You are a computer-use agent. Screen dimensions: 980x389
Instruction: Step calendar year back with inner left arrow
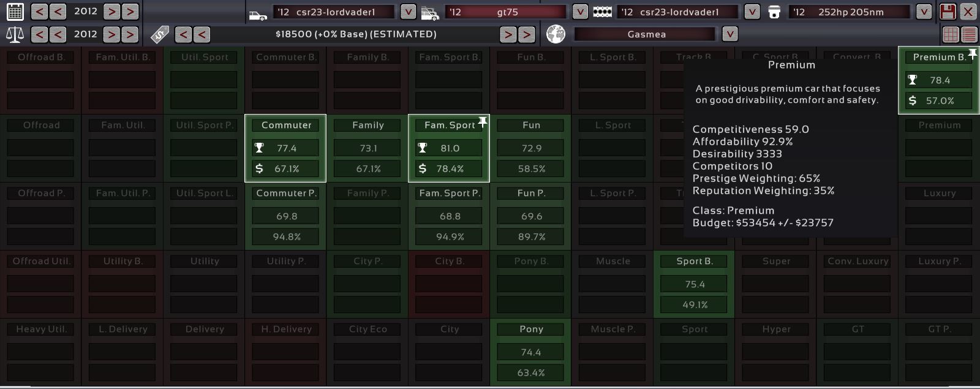click(58, 11)
